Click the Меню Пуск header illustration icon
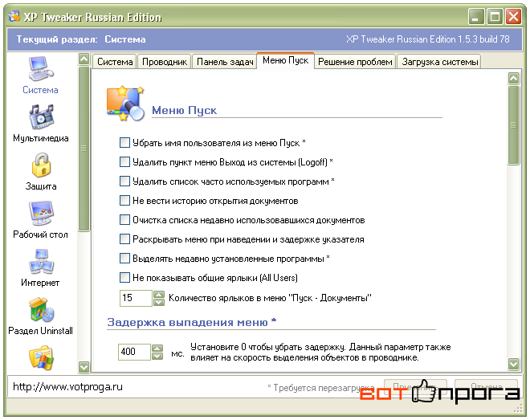This screenshot has width=530, height=420. (x=125, y=104)
